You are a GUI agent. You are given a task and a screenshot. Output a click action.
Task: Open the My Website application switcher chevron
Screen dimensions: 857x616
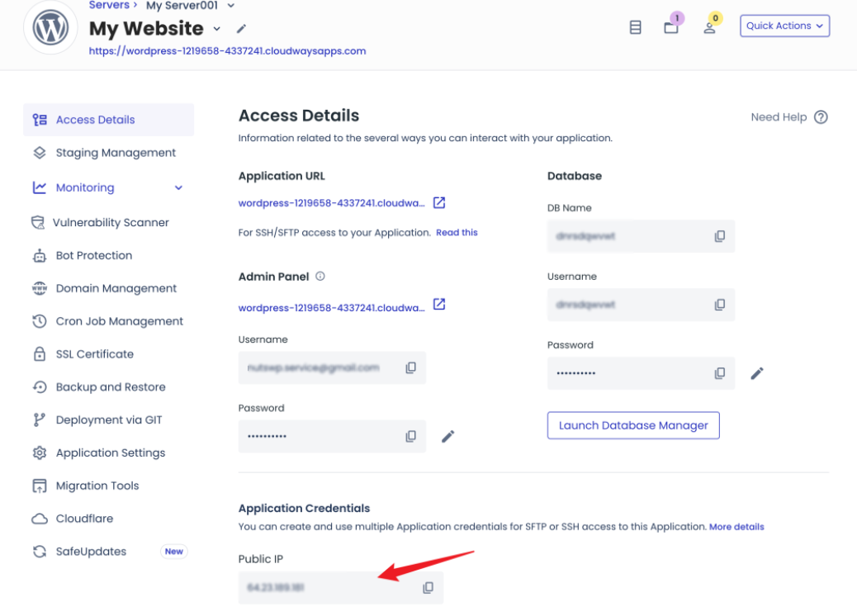[217, 29]
